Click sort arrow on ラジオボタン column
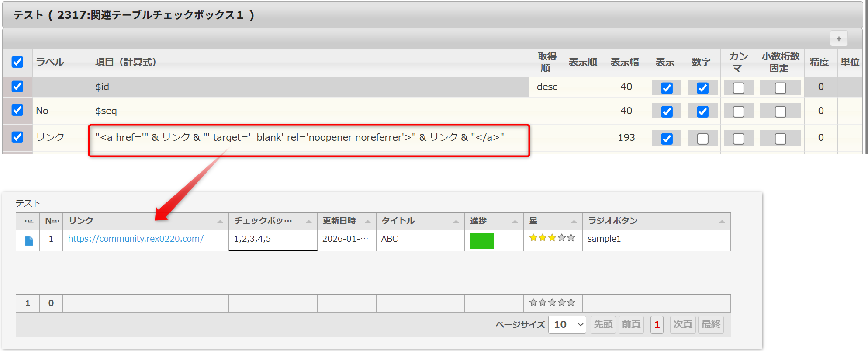Viewport: 868px width, 351px height. [722, 222]
